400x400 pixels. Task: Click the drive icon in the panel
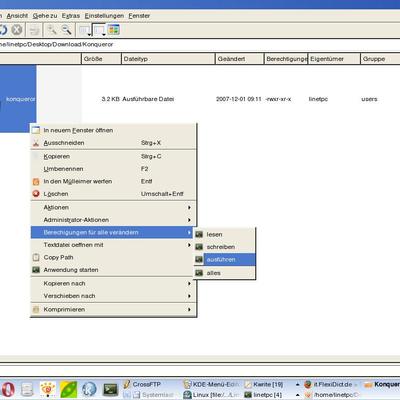(27, 389)
